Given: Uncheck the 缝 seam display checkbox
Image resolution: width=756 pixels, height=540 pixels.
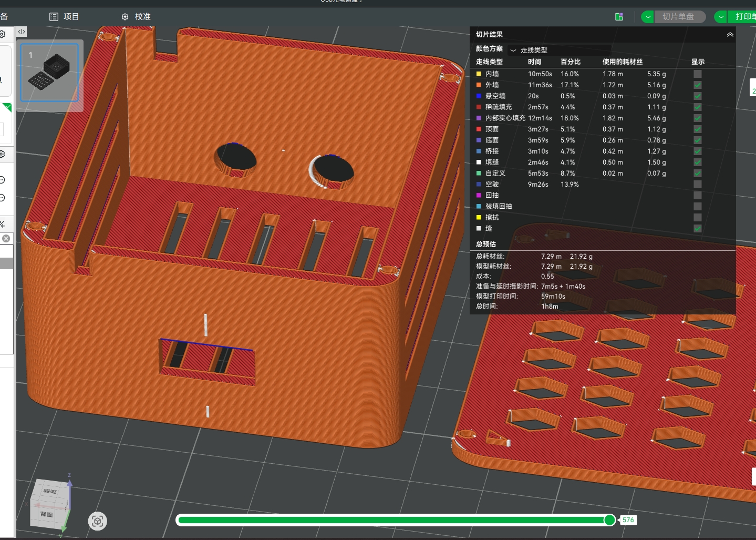Looking at the screenshot, I should 697,229.
